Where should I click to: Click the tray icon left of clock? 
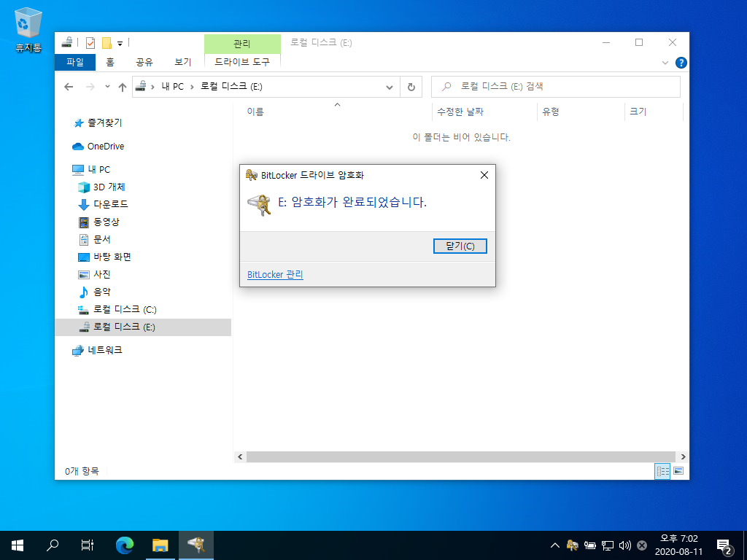point(642,545)
